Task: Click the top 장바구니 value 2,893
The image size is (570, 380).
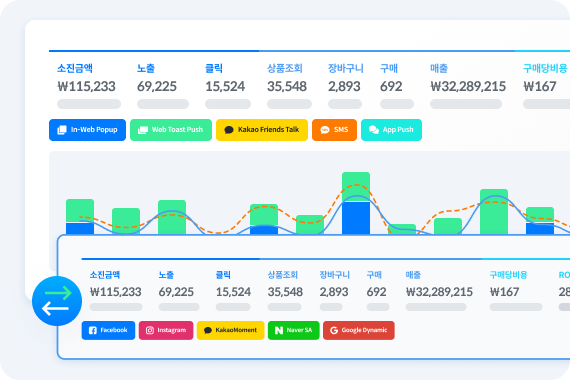Action: coord(344,86)
